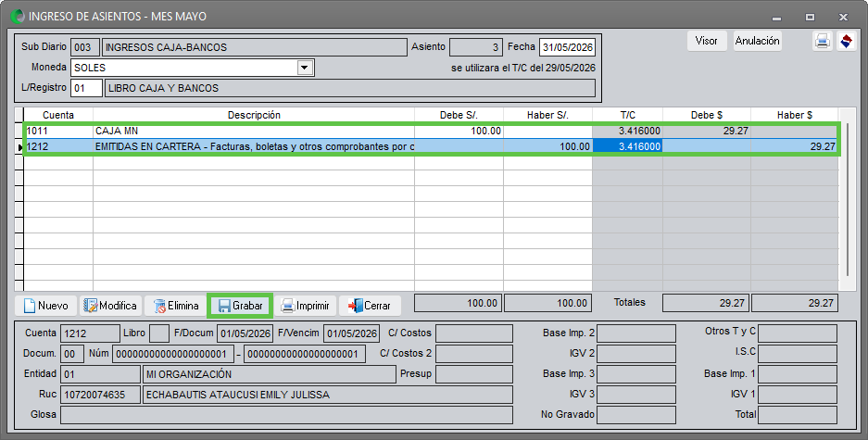The width and height of the screenshot is (868, 440).
Task: Click the row selector arrow for row 1212
Action: pyautogui.click(x=20, y=147)
